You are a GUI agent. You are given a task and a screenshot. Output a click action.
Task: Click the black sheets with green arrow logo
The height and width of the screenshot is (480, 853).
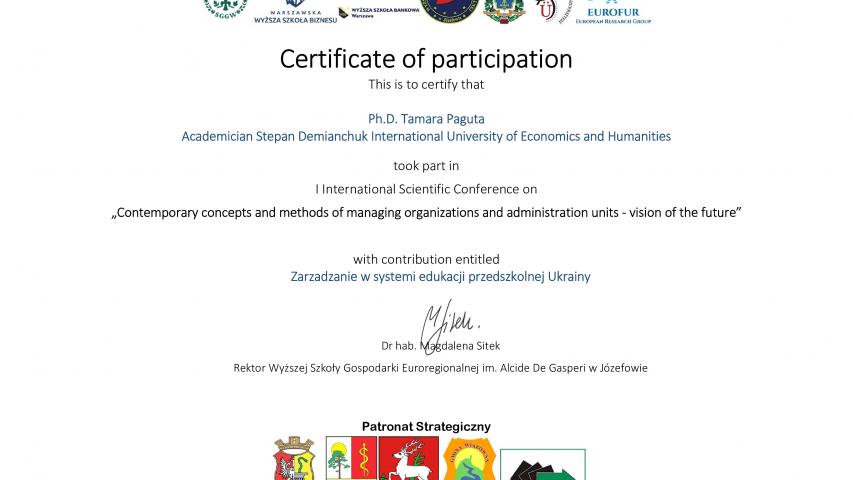pyautogui.click(x=543, y=465)
